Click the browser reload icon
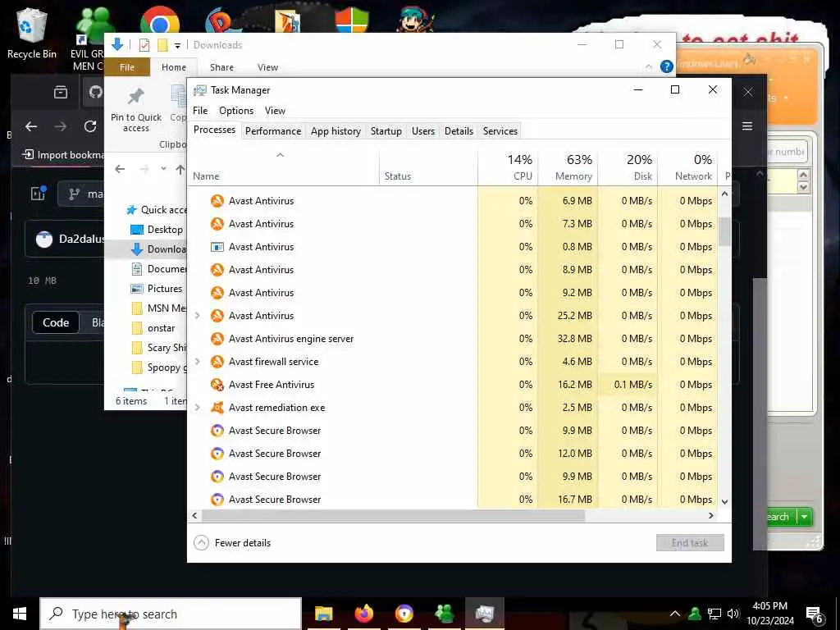This screenshot has width=840, height=630. [x=90, y=126]
